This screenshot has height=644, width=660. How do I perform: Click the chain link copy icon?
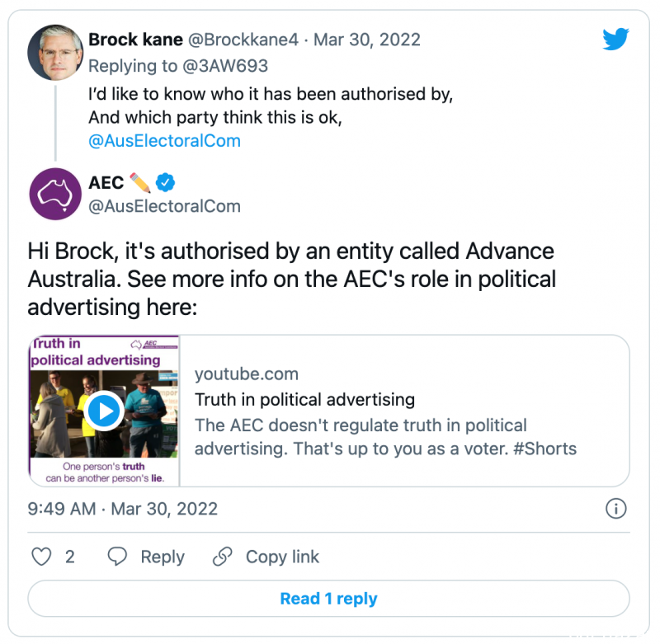pyautogui.click(x=222, y=557)
